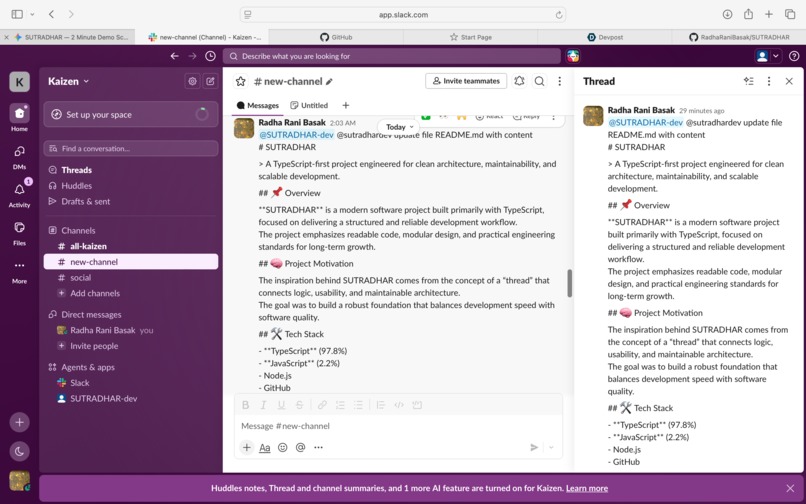
Task: Open the emoji picker in composer
Action: coord(283,447)
